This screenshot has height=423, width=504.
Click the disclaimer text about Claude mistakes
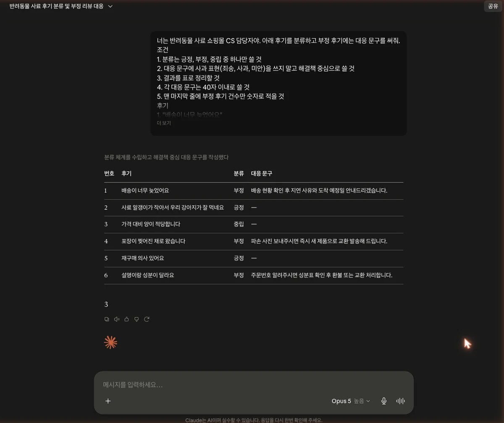(254, 420)
